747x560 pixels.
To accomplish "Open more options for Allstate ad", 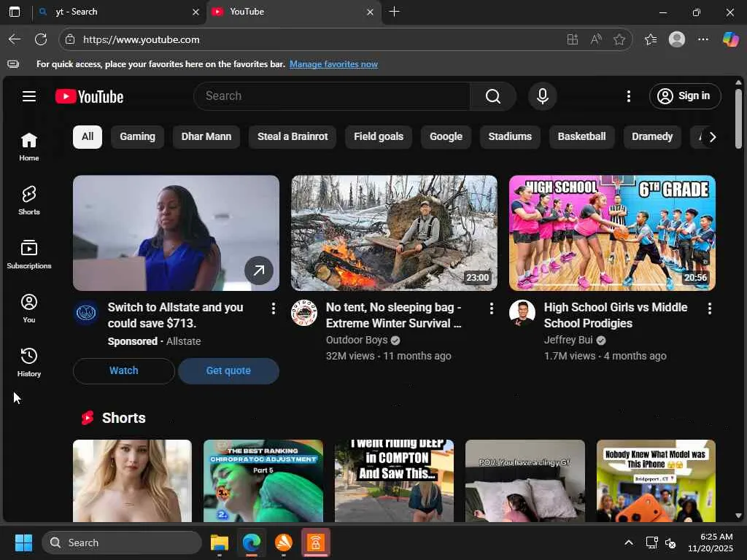I will (x=273, y=308).
